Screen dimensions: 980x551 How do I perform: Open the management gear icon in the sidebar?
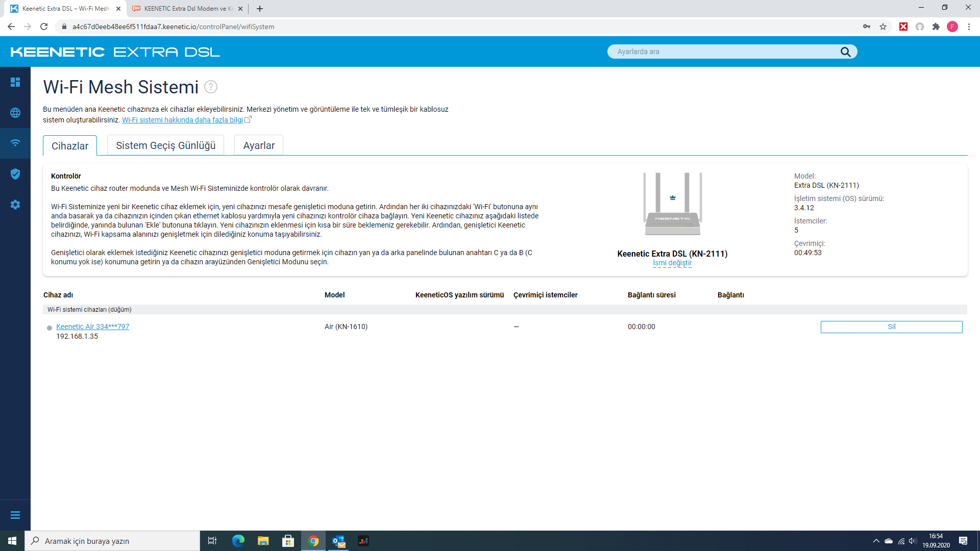click(x=15, y=205)
